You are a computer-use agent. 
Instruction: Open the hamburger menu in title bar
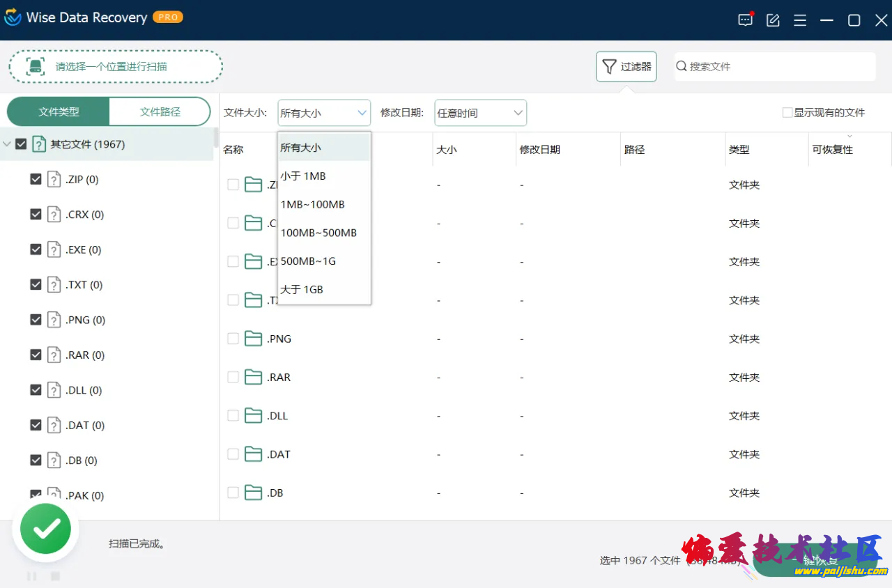point(800,20)
